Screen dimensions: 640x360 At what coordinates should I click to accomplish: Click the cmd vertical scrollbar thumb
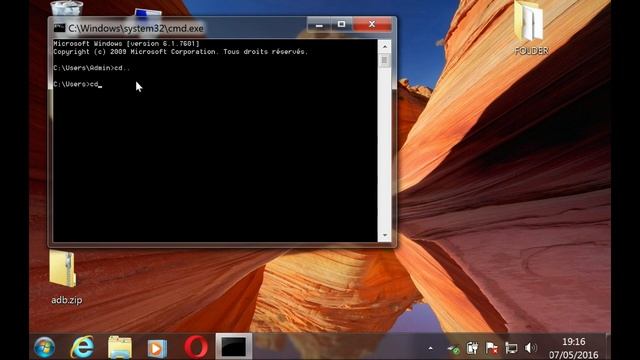(x=384, y=61)
